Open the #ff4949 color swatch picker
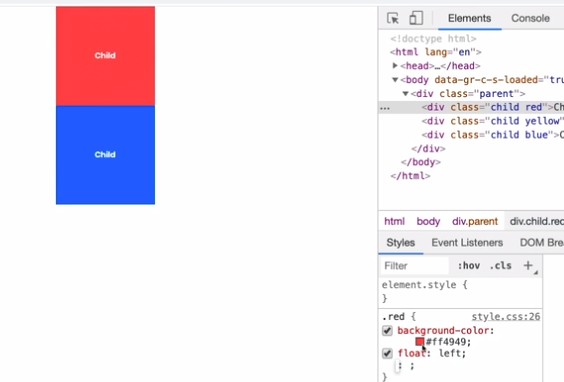 pos(420,342)
